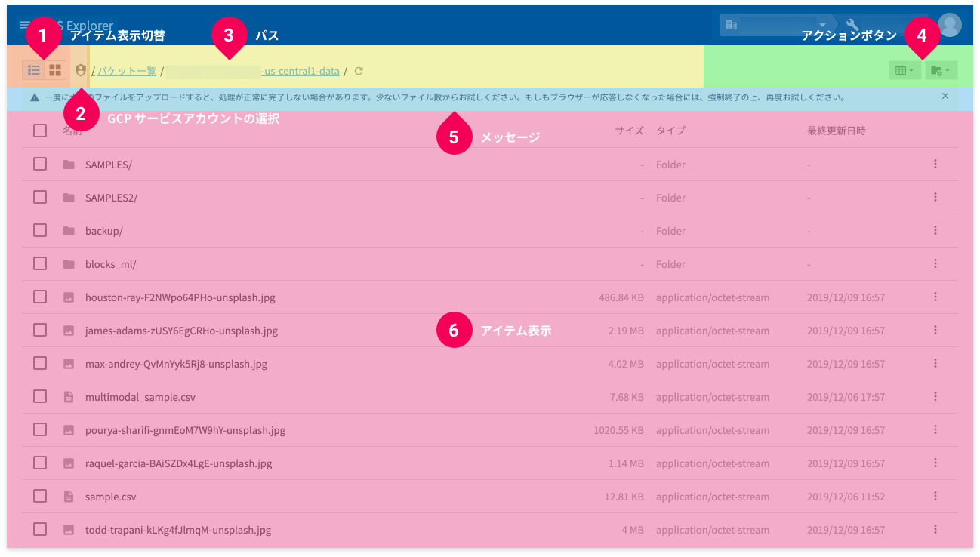Open more options for SAMPLES2/ row
Viewport: 980px width, 557px height.
tap(935, 197)
